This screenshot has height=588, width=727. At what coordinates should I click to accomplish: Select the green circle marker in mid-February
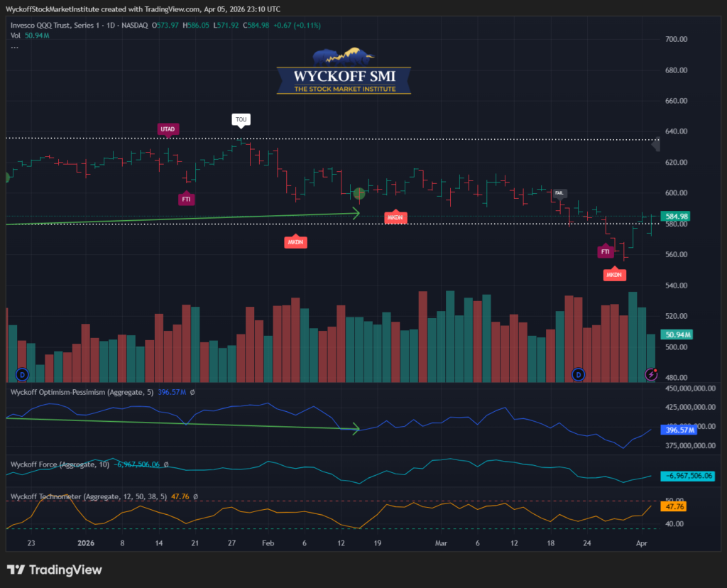[359, 193]
